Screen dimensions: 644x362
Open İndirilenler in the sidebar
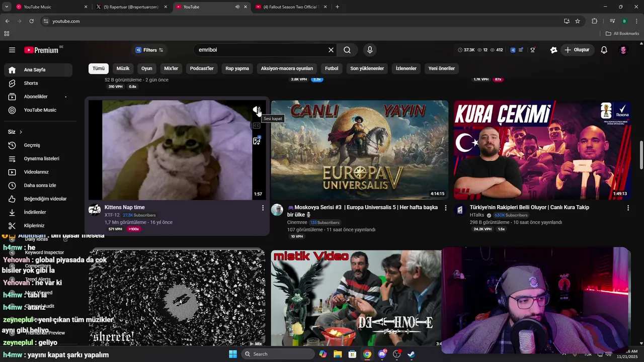pos(38,212)
